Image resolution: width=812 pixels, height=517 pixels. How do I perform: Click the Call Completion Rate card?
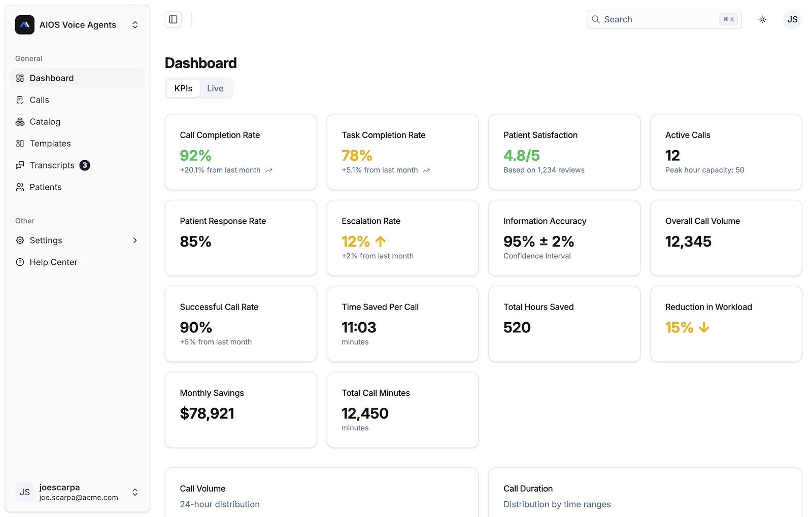(241, 152)
